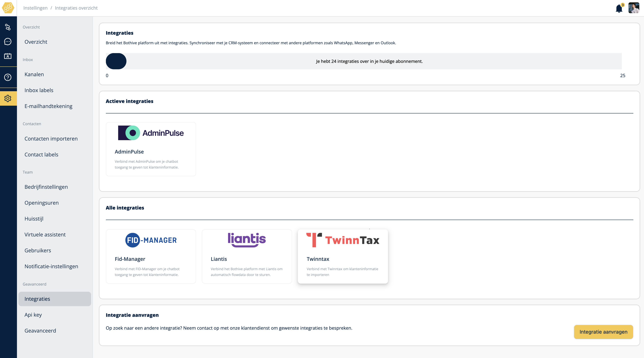This screenshot has height=358, width=644.
Task: Go to Inbox labels
Action: pyautogui.click(x=39, y=90)
